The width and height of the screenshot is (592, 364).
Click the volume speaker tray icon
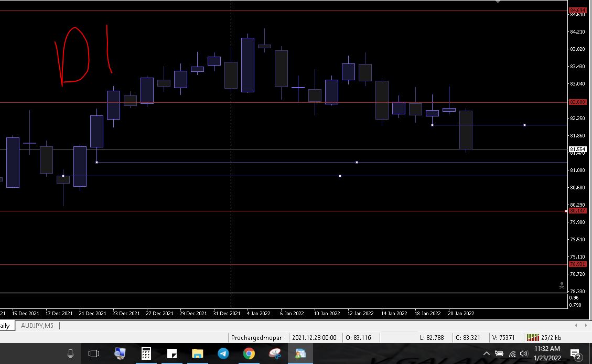coord(523,354)
